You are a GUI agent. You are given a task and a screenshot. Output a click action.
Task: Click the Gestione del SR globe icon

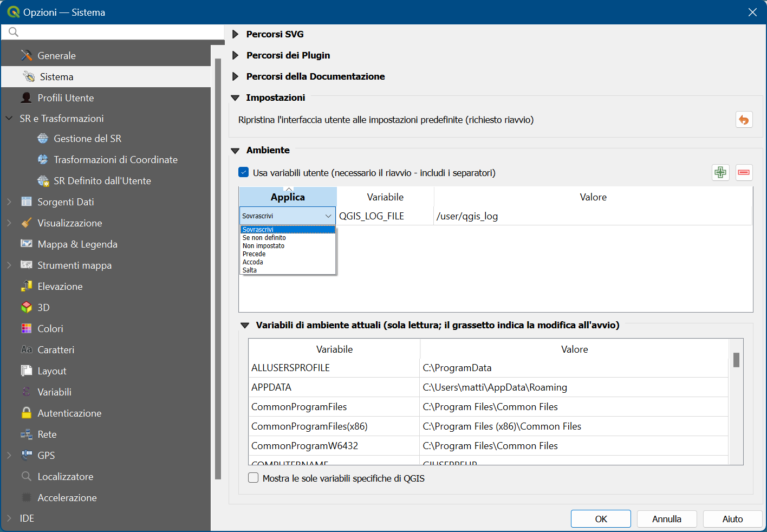coord(43,139)
